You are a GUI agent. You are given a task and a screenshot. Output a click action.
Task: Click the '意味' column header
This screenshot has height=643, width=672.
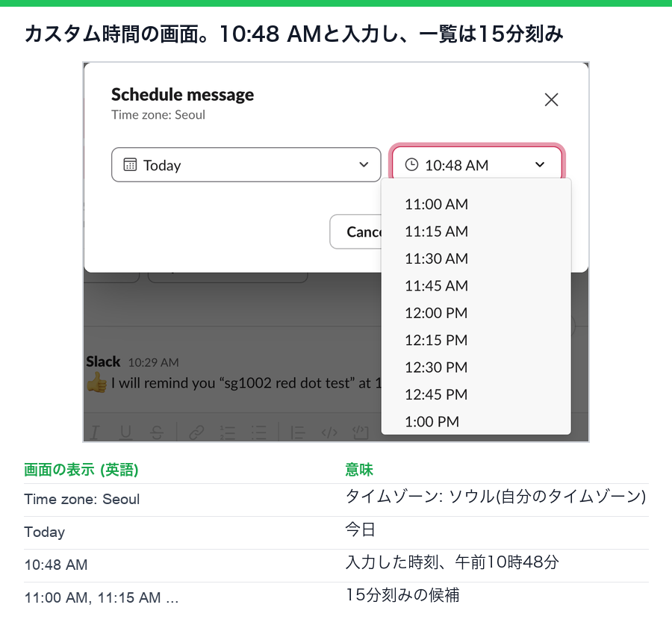click(359, 470)
